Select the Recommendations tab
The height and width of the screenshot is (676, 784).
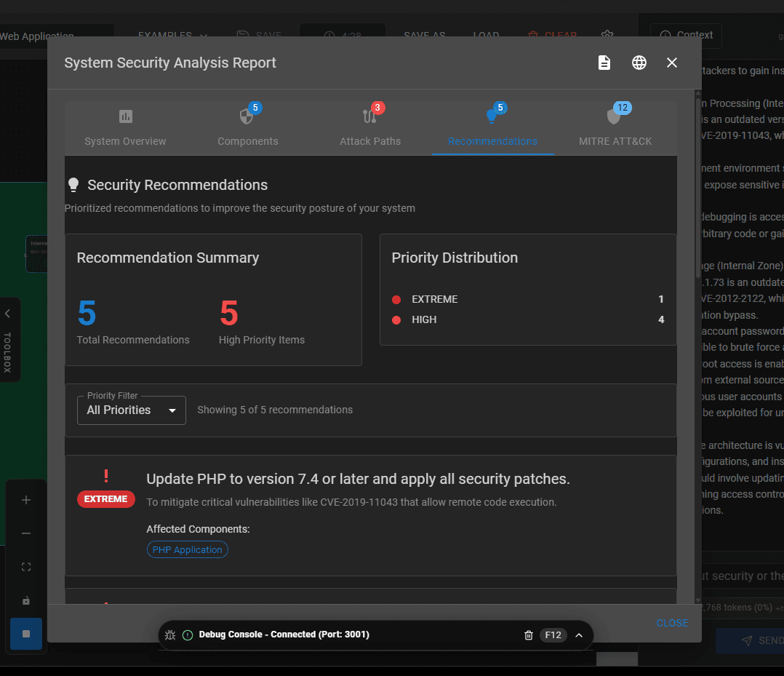(493, 128)
